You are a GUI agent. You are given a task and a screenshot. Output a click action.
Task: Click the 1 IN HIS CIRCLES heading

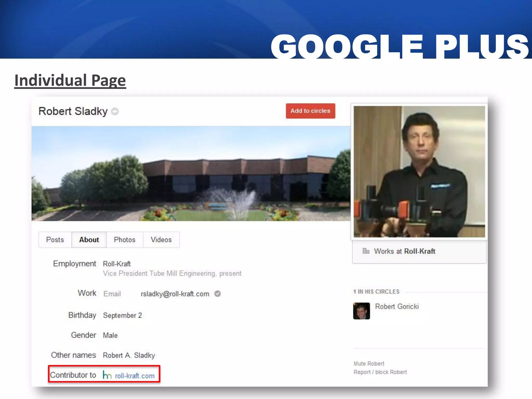[376, 292]
